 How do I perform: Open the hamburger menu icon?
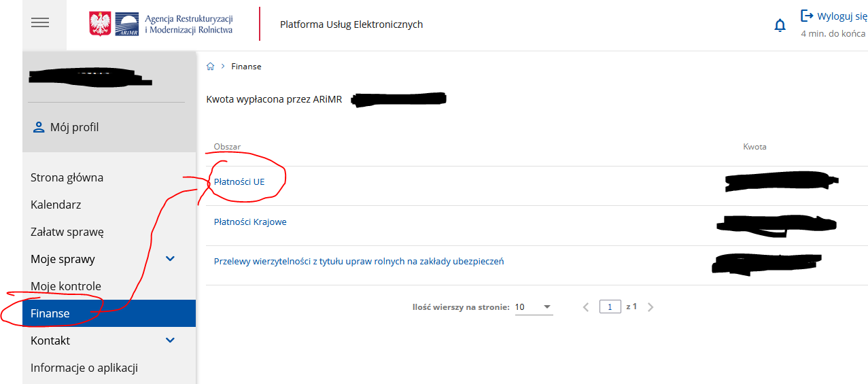coord(40,23)
